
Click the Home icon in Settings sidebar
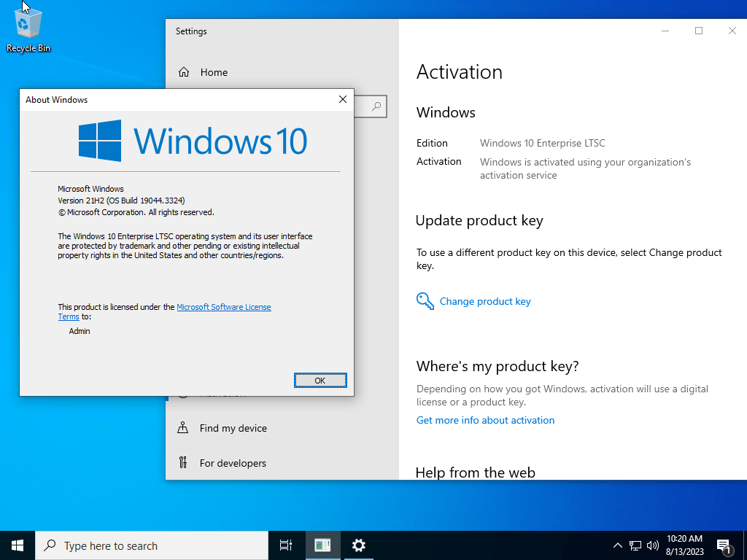coord(183,72)
